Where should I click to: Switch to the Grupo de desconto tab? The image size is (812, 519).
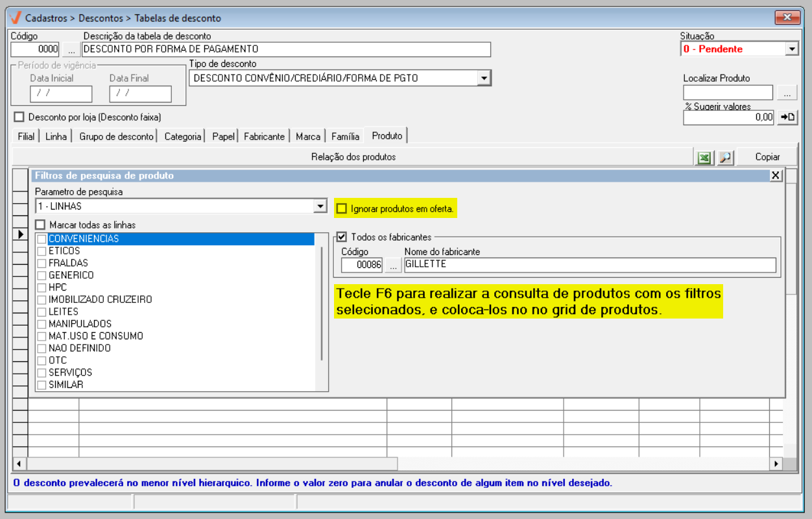116,136
